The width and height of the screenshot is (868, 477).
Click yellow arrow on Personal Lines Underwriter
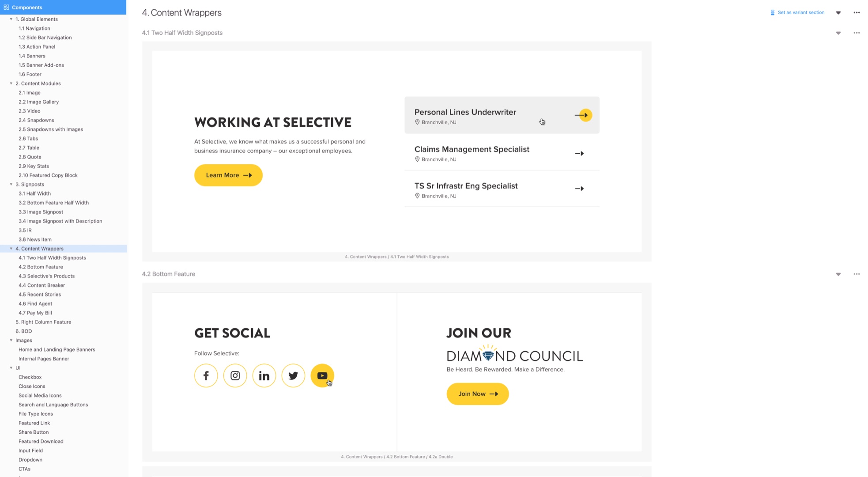[584, 115]
